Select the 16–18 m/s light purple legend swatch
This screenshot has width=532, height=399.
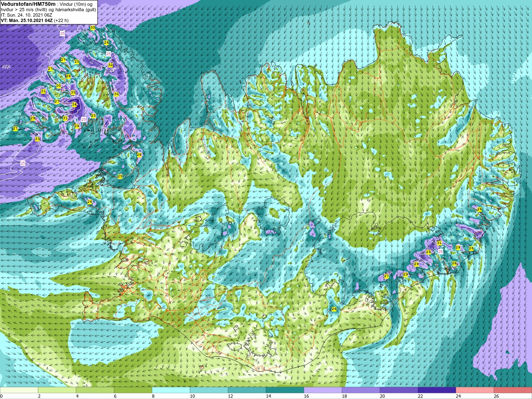tap(323, 390)
